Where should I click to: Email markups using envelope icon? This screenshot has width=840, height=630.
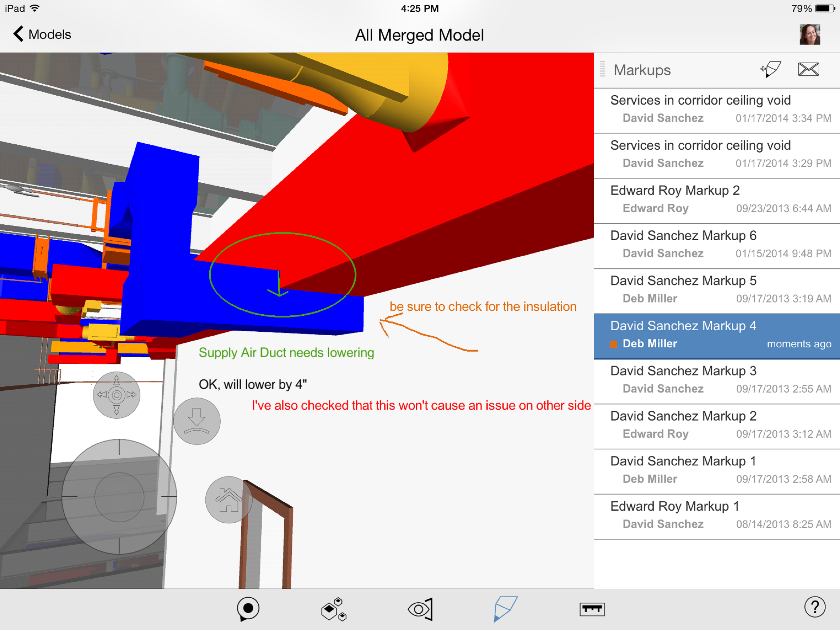pos(808,70)
